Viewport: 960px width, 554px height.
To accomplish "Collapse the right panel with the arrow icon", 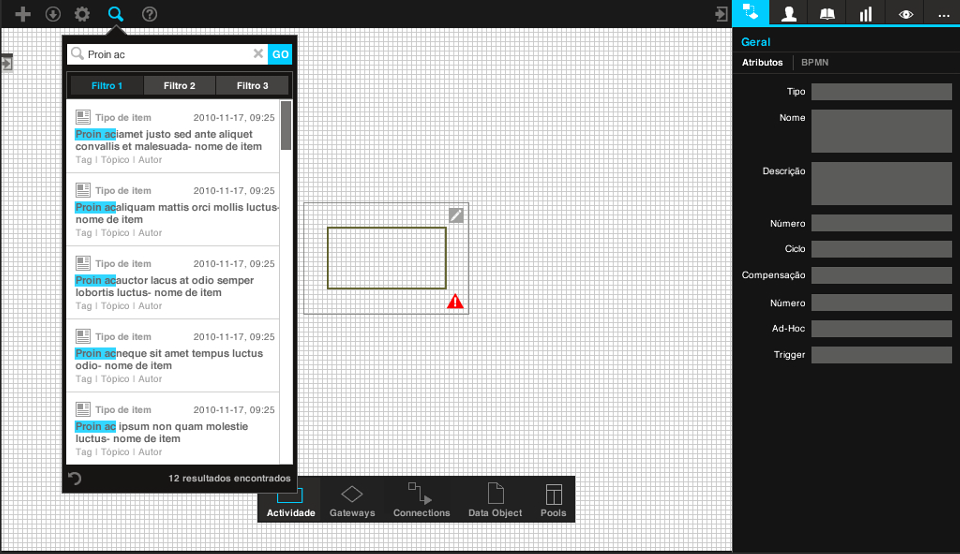I will (722, 14).
